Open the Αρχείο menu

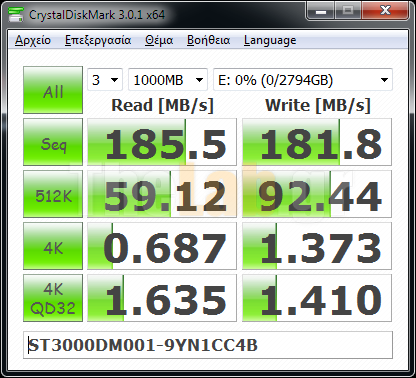click(x=33, y=40)
